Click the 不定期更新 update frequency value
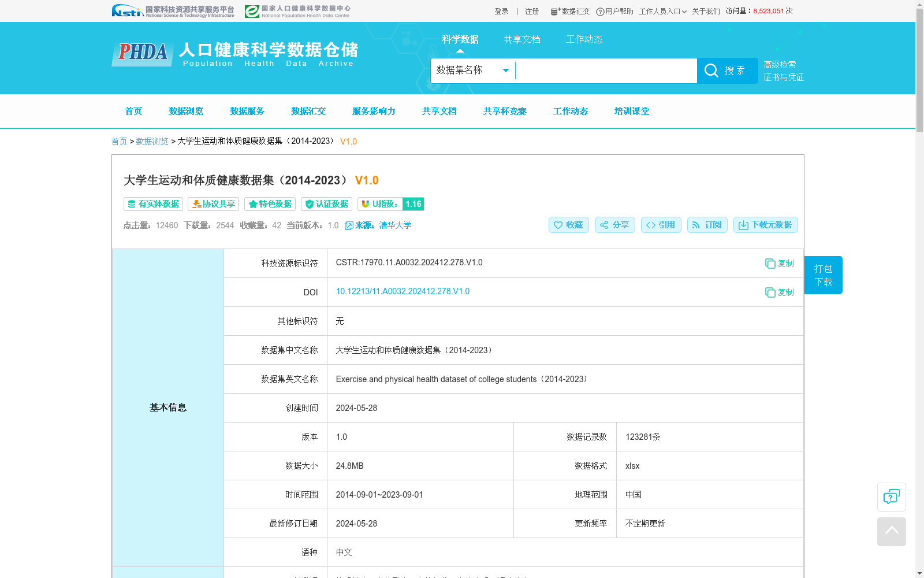 tap(645, 524)
